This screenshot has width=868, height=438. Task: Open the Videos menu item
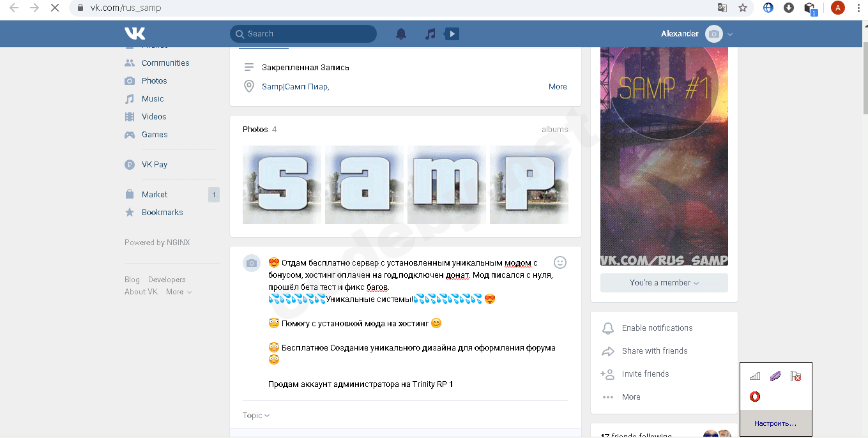click(154, 117)
